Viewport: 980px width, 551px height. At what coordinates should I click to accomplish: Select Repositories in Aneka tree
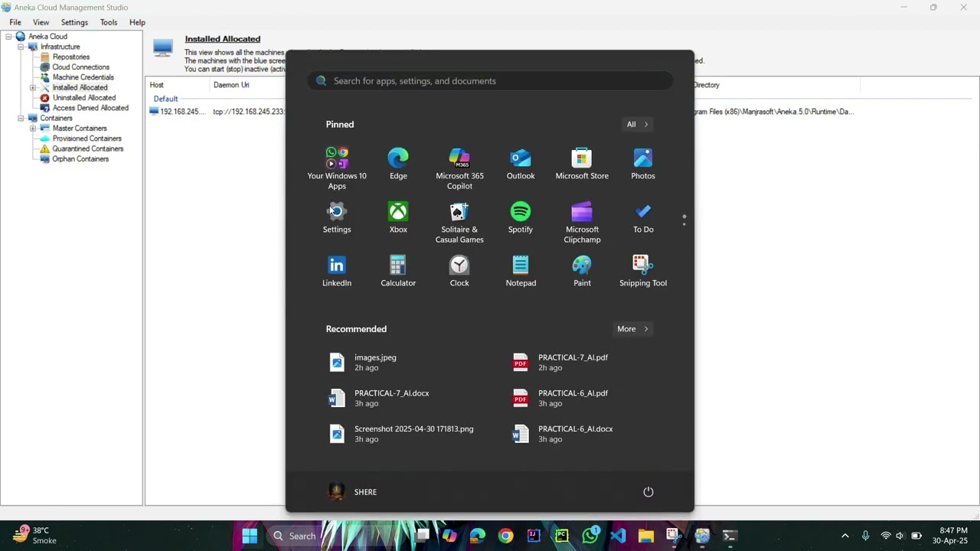coord(70,57)
